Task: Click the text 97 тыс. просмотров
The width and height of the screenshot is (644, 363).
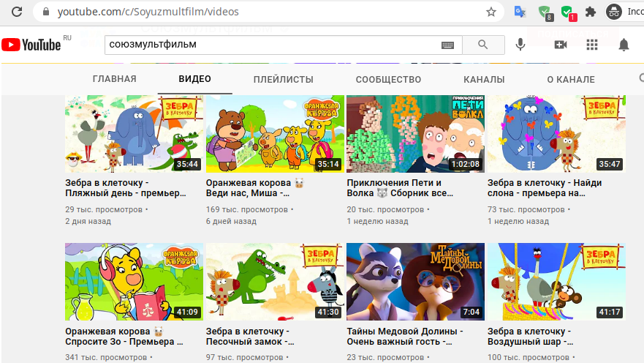Action: pyautogui.click(x=244, y=357)
